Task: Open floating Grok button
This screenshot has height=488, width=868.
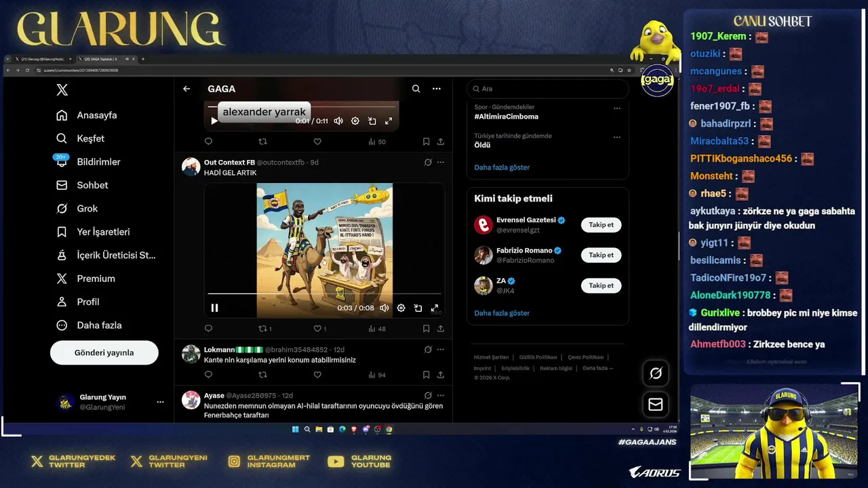Action: 656,373
